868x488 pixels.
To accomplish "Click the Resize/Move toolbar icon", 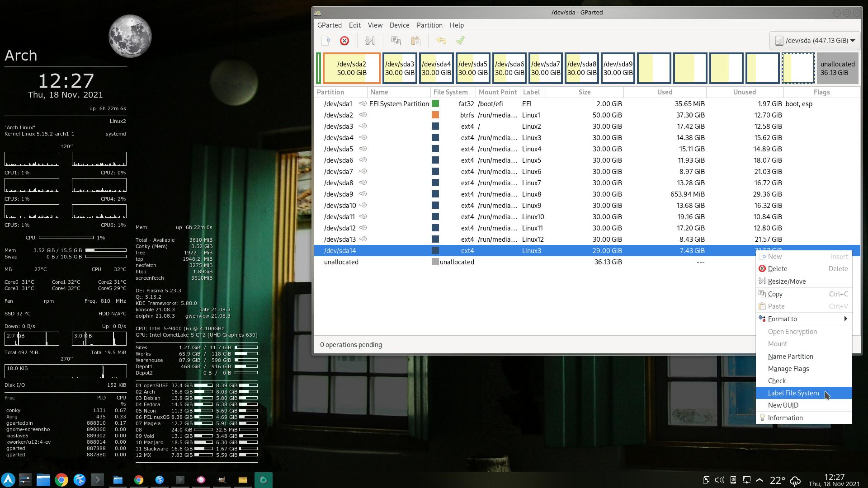I will [370, 41].
